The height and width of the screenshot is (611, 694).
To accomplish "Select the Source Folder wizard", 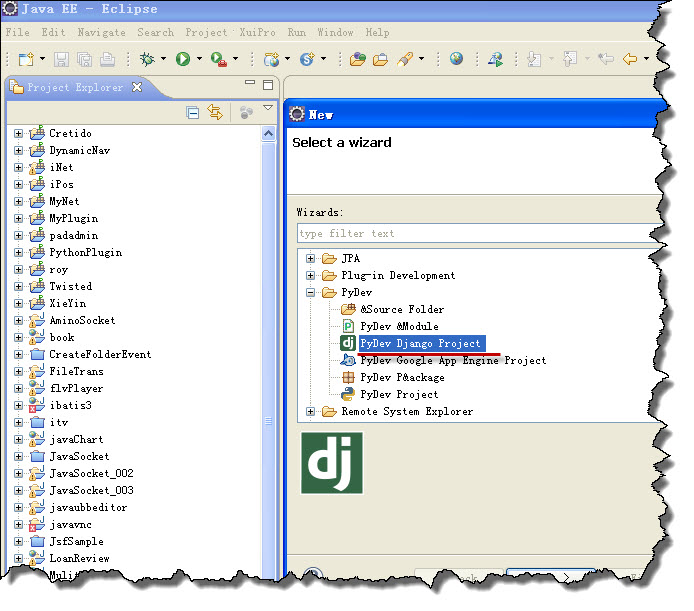I will tap(402, 309).
